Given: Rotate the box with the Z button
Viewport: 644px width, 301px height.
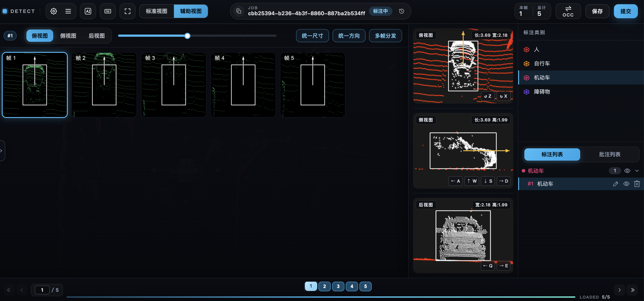Looking at the screenshot, I should coord(488,96).
